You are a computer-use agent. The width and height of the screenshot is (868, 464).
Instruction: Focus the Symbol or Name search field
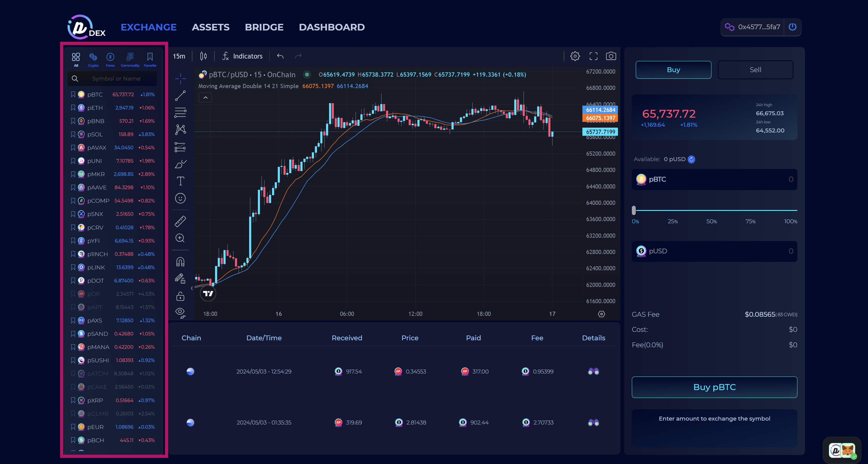pos(116,78)
